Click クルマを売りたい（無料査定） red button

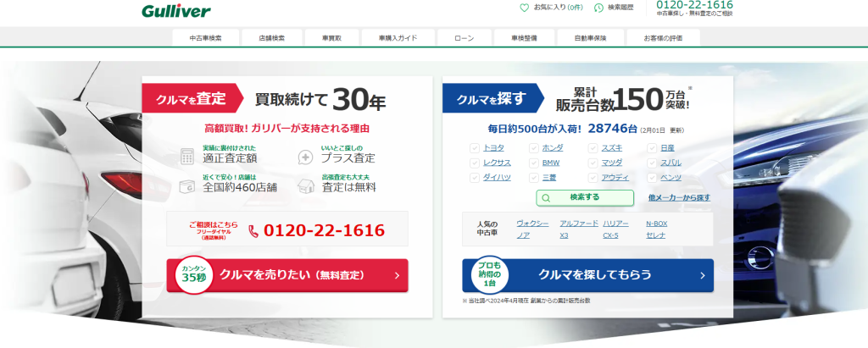pyautogui.click(x=287, y=275)
